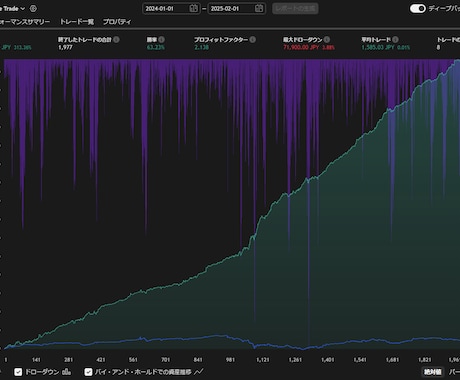Viewport: 460px width, 380px height.
Task: Select the percent display button next to 絶対値
Action: 454,372
